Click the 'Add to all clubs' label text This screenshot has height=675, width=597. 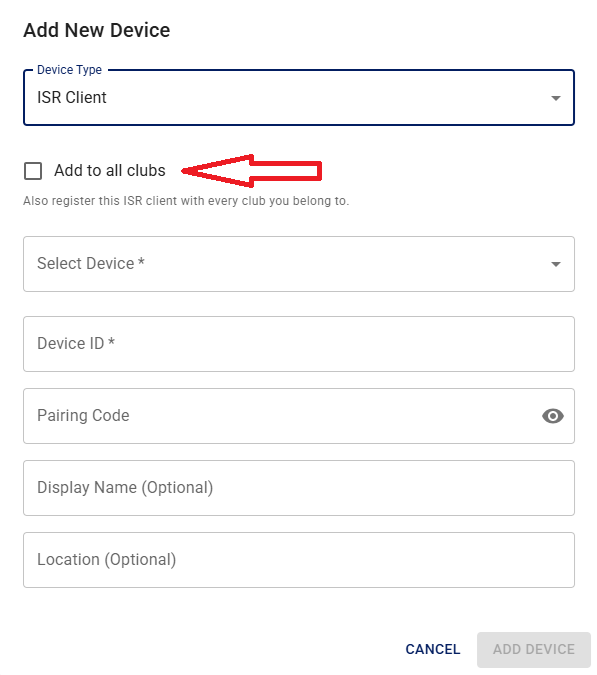point(109,170)
